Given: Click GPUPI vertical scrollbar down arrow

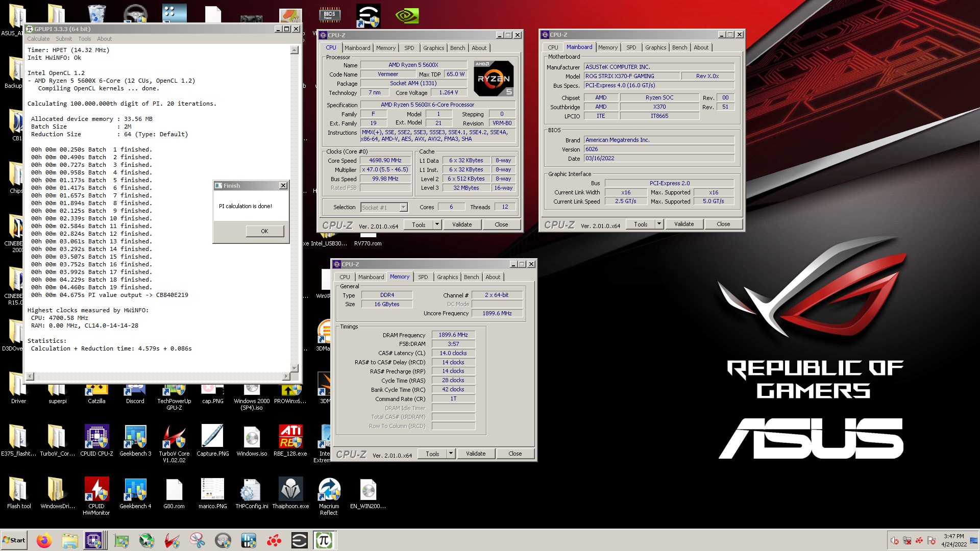Looking at the screenshot, I should click(294, 368).
